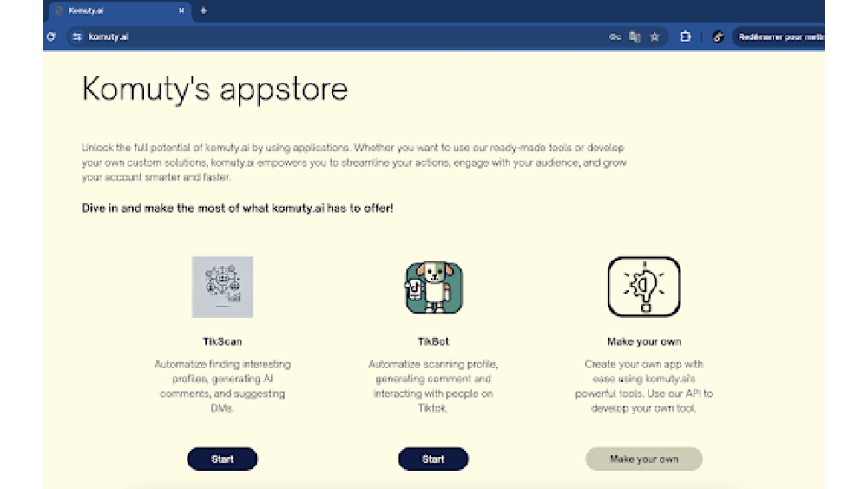Click the TikScan app icon
868x489 pixels.
click(222, 287)
